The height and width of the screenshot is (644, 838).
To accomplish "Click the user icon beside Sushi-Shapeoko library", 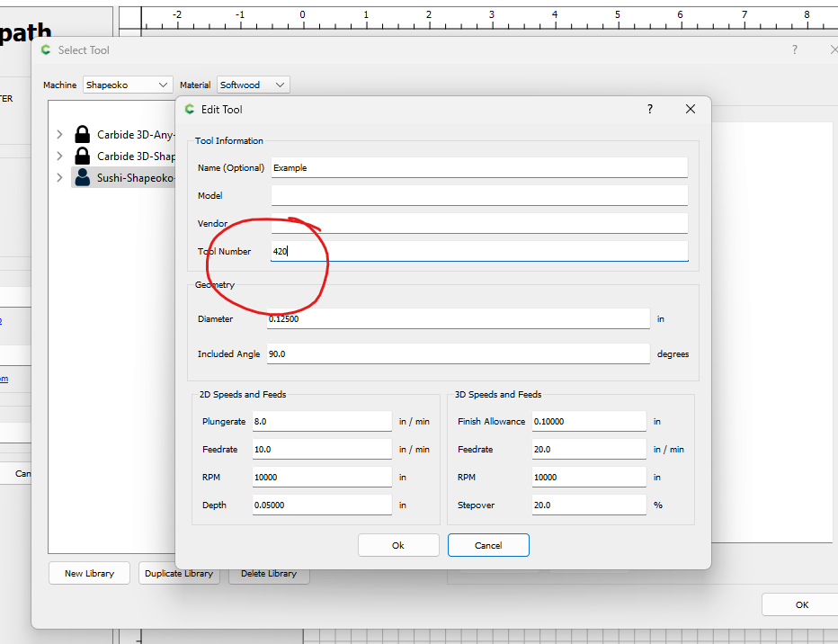I will [x=82, y=178].
